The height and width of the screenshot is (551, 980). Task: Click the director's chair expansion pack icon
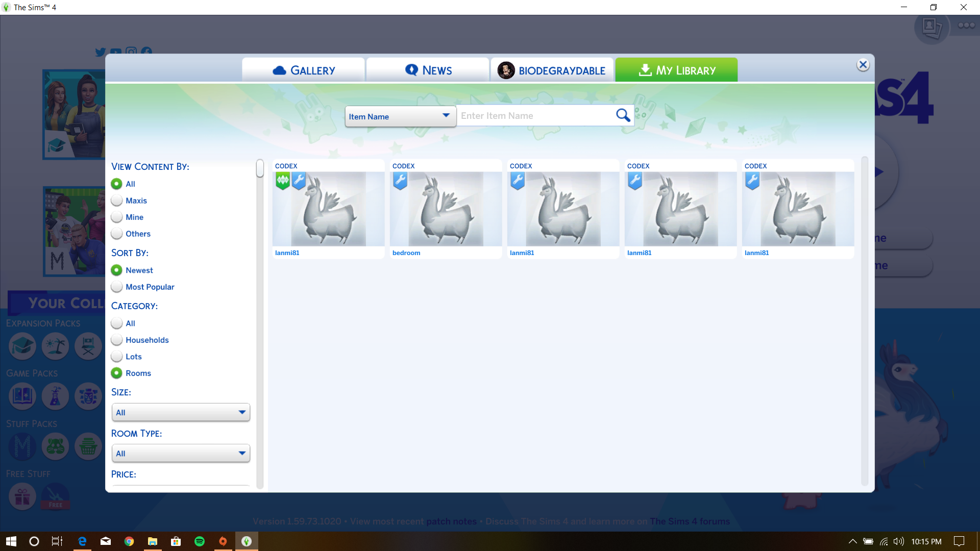[88, 346]
